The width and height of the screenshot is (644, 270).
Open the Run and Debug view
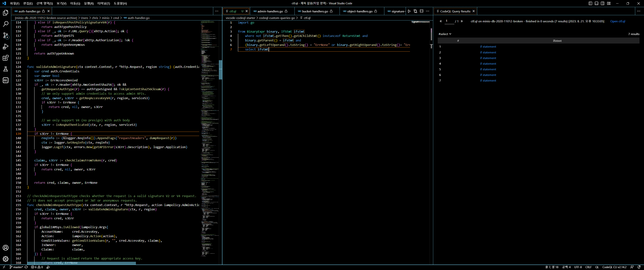5,46
